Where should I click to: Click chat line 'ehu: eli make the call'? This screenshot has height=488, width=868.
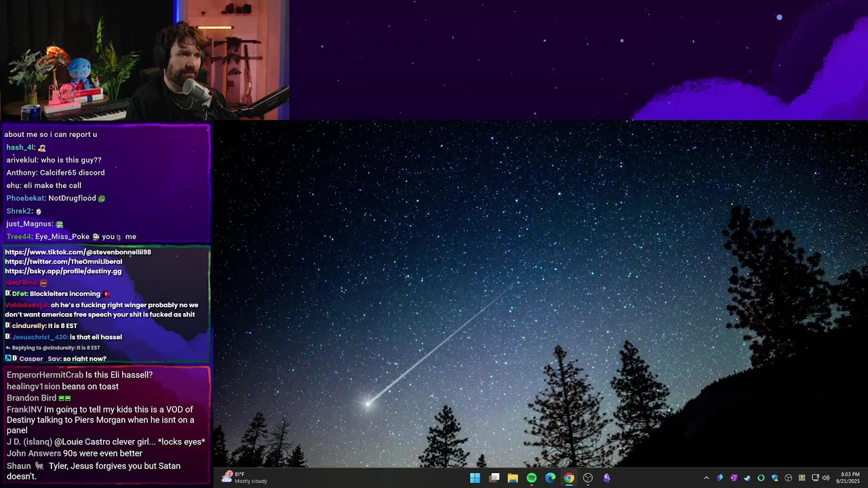[x=44, y=186]
